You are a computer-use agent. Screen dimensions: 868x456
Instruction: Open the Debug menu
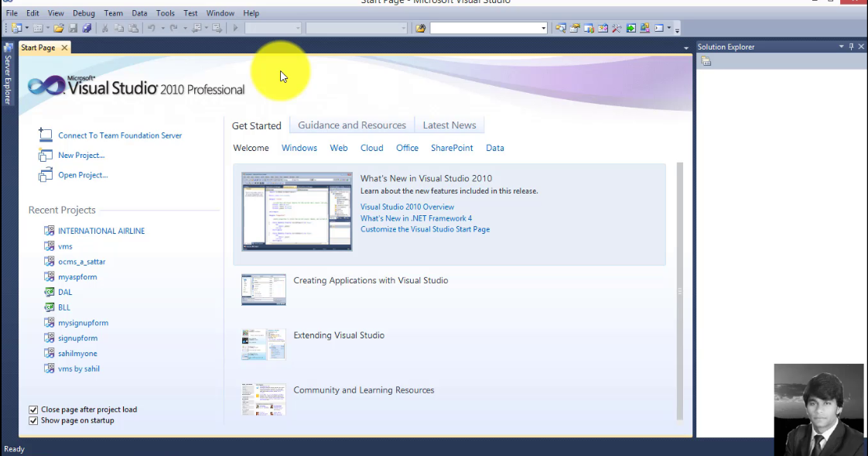[84, 12]
